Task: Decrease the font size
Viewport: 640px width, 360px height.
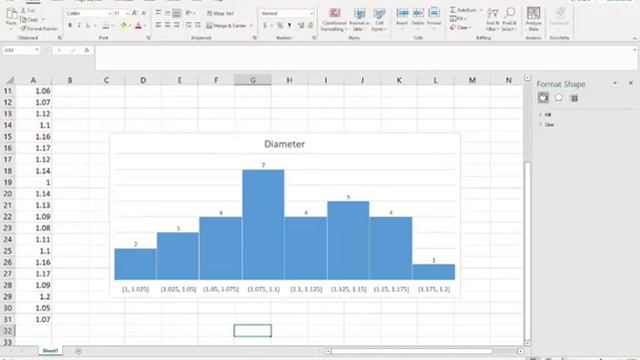Action: 143,13
